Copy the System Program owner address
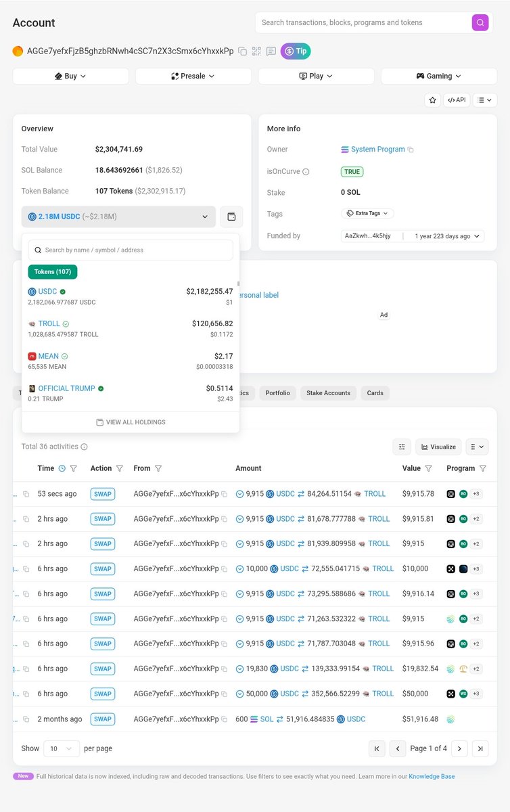510x812 pixels. click(x=411, y=150)
